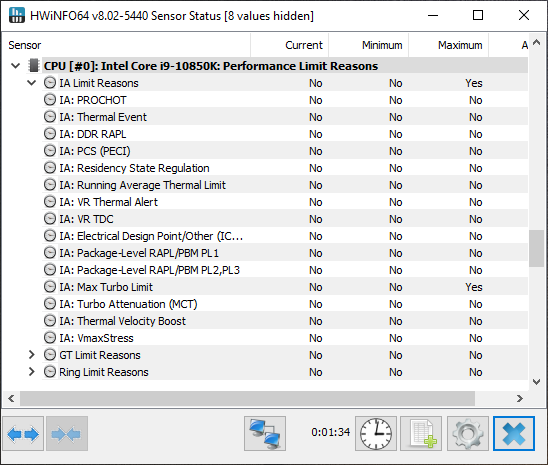This screenshot has width=548, height=465.
Task: Expand the GT Limit Reasons node
Action: (32, 355)
